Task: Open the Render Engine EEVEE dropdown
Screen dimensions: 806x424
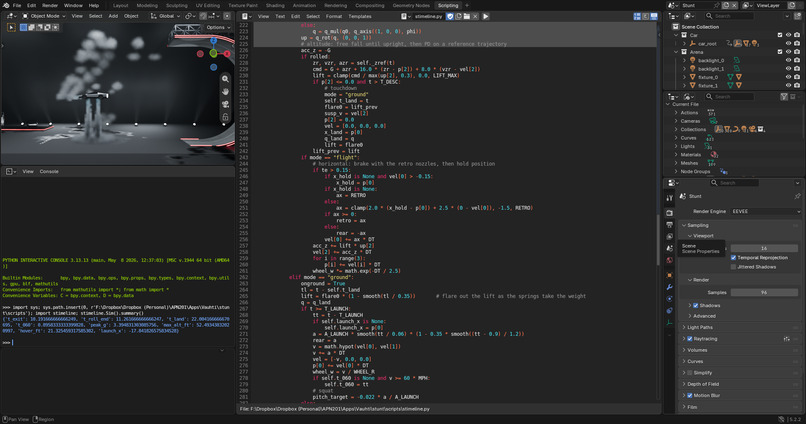Action: 766,211
